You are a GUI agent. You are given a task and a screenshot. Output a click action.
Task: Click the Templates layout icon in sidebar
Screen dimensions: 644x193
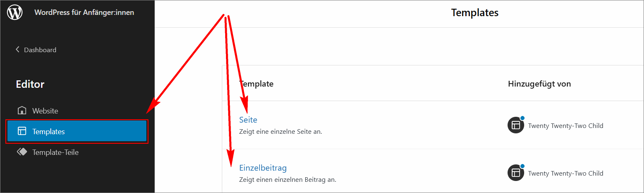click(x=22, y=131)
